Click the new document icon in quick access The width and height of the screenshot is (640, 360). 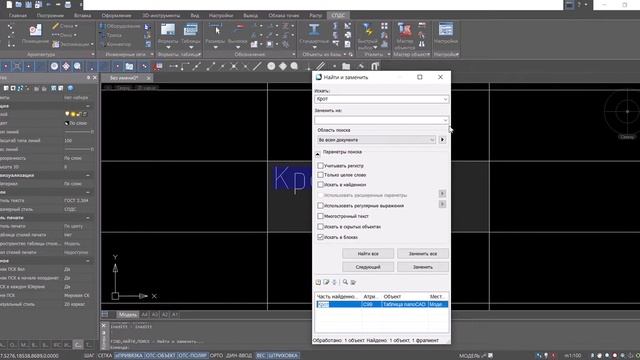tap(9, 5)
